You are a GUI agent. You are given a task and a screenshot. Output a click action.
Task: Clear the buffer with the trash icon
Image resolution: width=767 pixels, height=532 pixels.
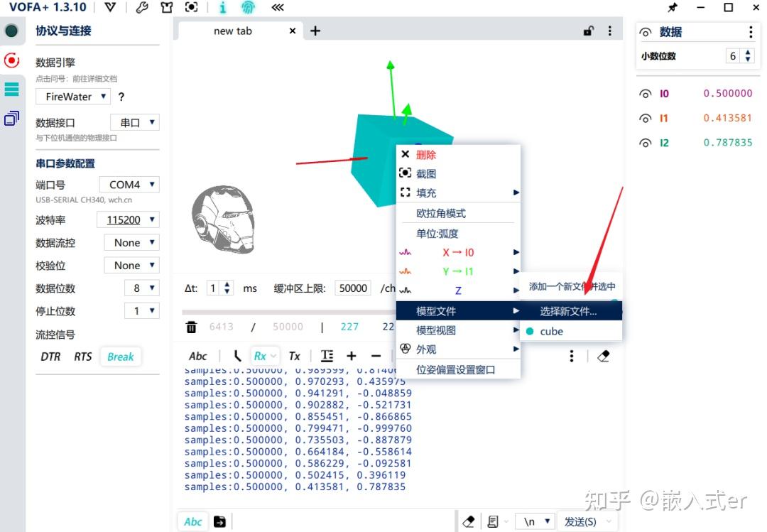(x=190, y=326)
